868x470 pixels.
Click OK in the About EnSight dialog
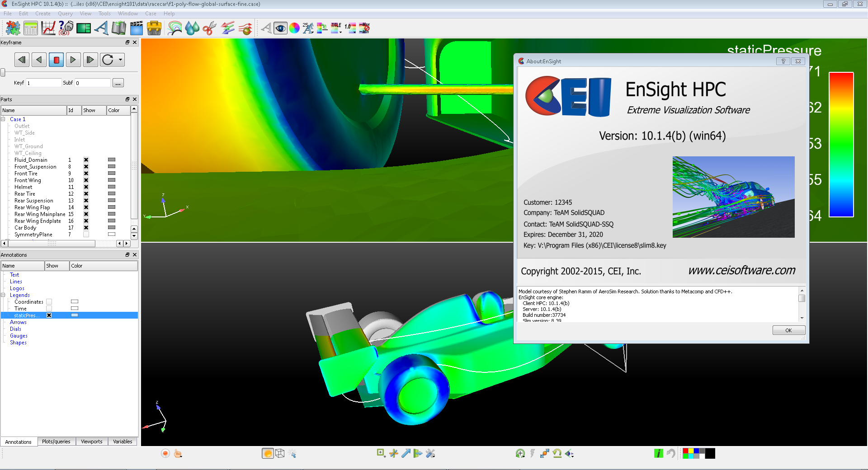coord(788,330)
